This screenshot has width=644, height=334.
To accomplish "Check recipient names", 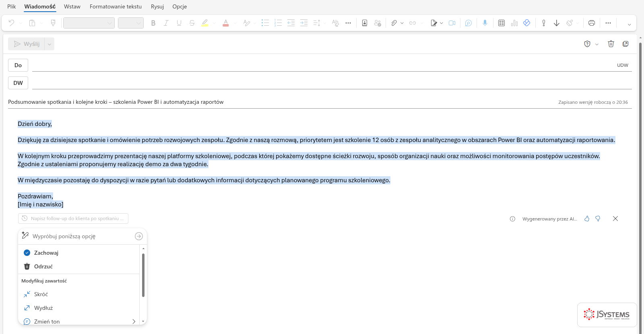I will pyautogui.click(x=378, y=23).
